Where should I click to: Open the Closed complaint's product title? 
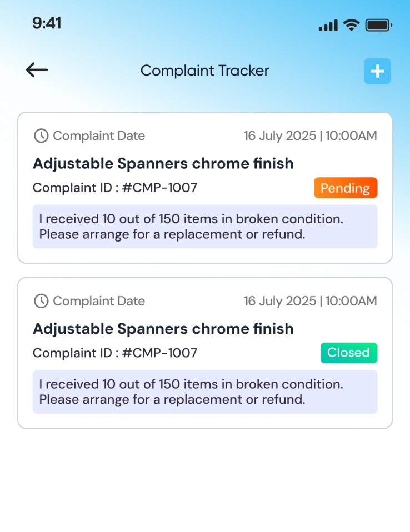163,329
